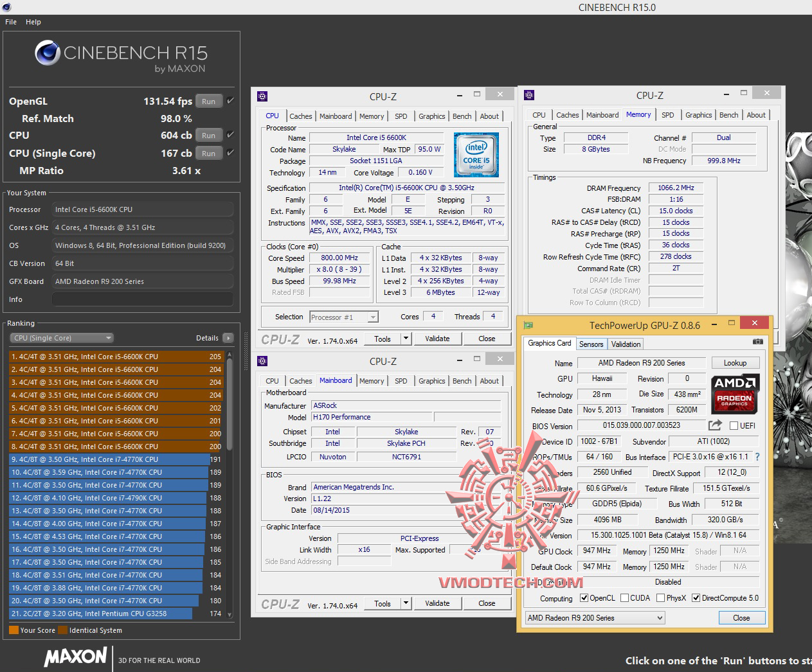Click the Ranking Details arrow icon
The image size is (812, 672).
point(228,338)
